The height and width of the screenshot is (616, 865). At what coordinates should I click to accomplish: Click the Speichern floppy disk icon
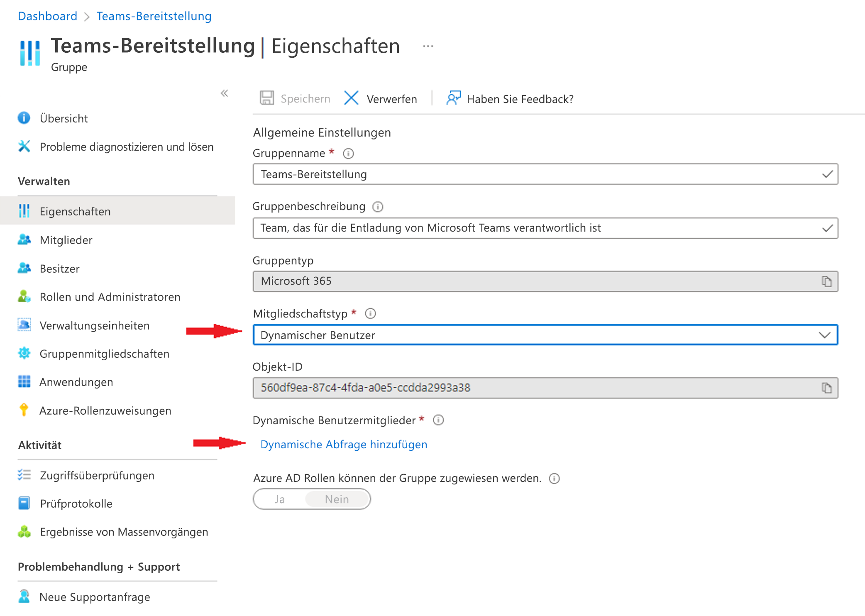pos(267,98)
